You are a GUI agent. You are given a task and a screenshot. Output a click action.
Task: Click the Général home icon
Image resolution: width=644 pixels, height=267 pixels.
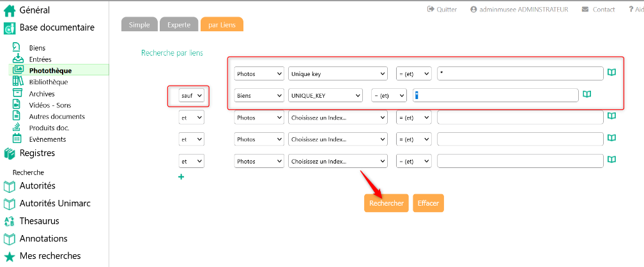click(x=10, y=10)
